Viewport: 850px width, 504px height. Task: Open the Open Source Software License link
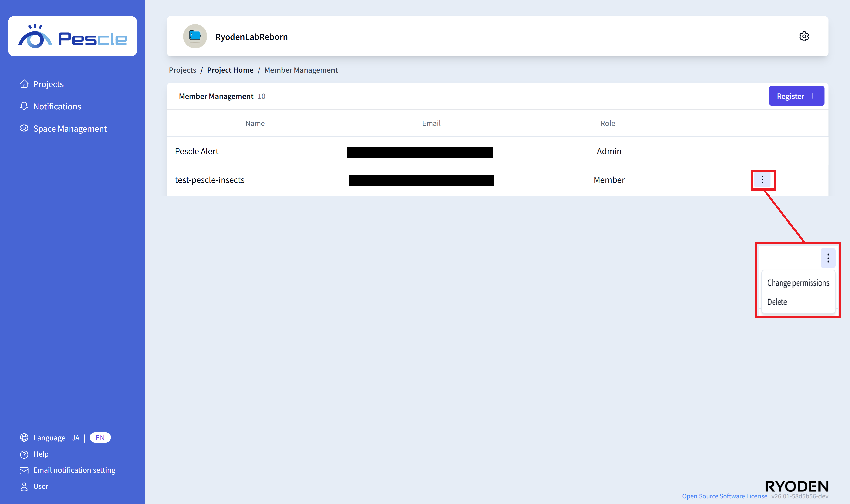tap(724, 496)
